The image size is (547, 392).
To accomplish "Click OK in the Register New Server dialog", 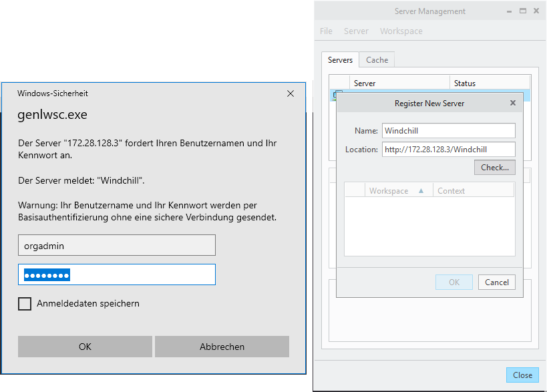I will [x=454, y=282].
